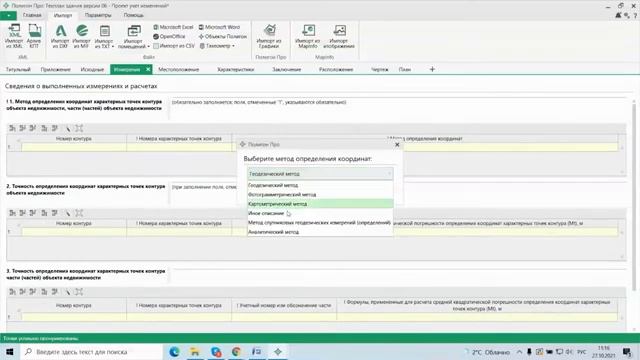Open the Заключение section tab

287,69
